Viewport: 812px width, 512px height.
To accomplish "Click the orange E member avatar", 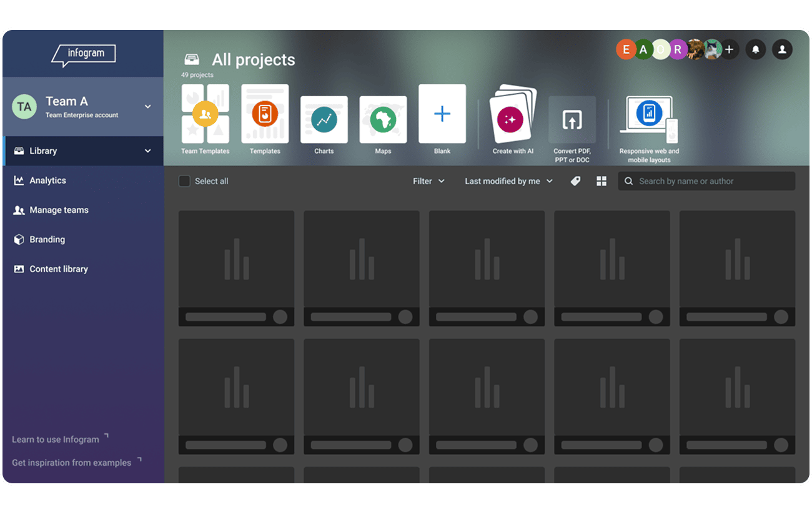I will pos(626,49).
